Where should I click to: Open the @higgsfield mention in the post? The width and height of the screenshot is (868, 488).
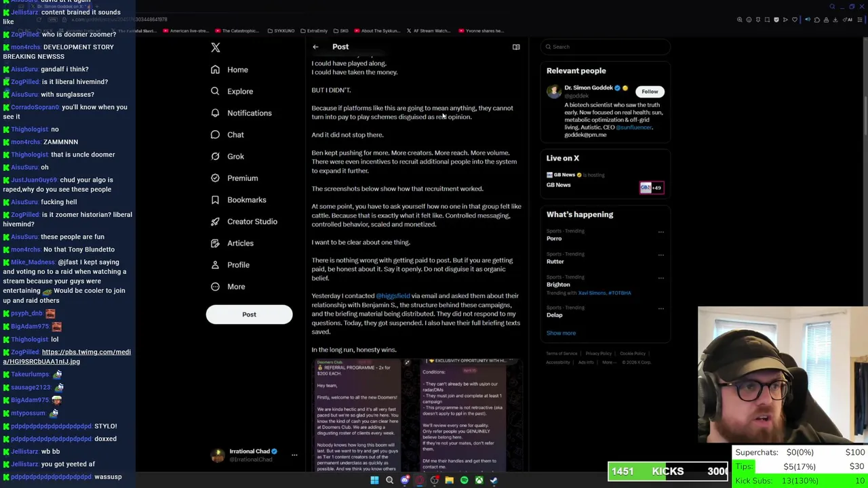393,296
